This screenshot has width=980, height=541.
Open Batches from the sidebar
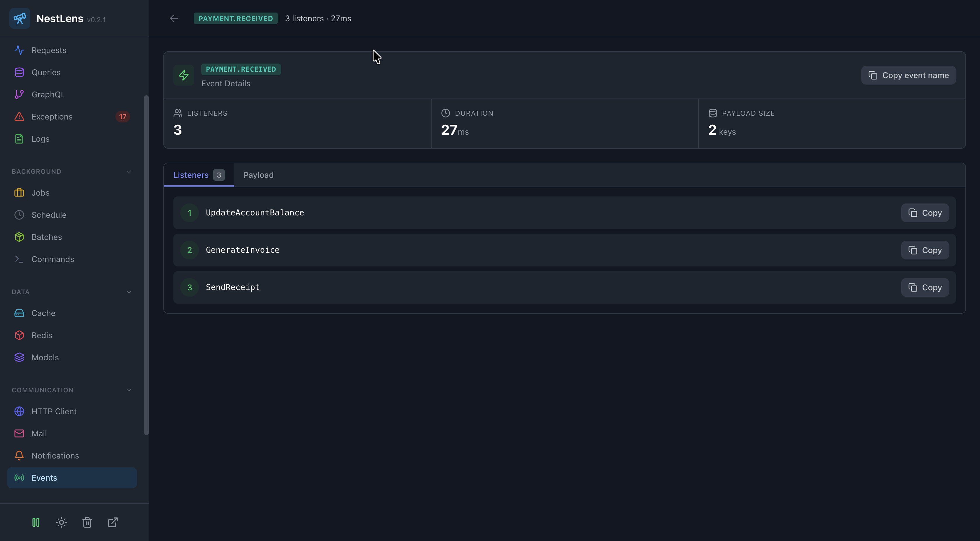pyautogui.click(x=46, y=237)
